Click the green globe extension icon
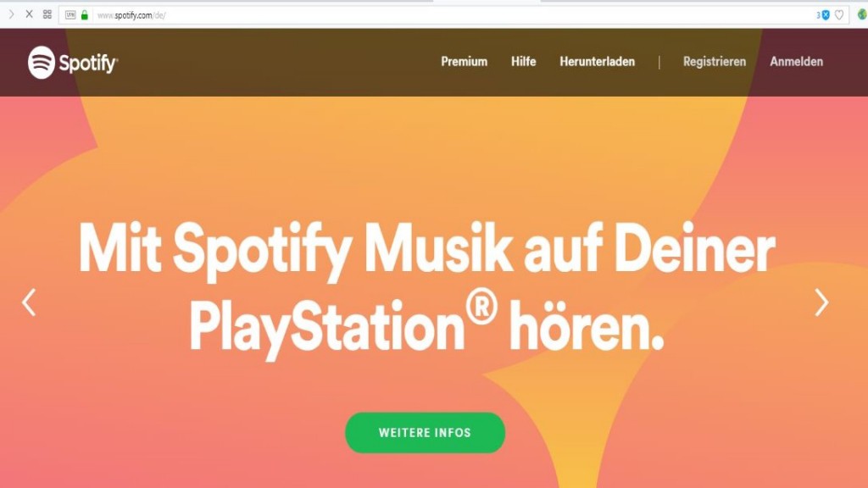Image resolution: width=868 pixels, height=488 pixels. pos(862,15)
